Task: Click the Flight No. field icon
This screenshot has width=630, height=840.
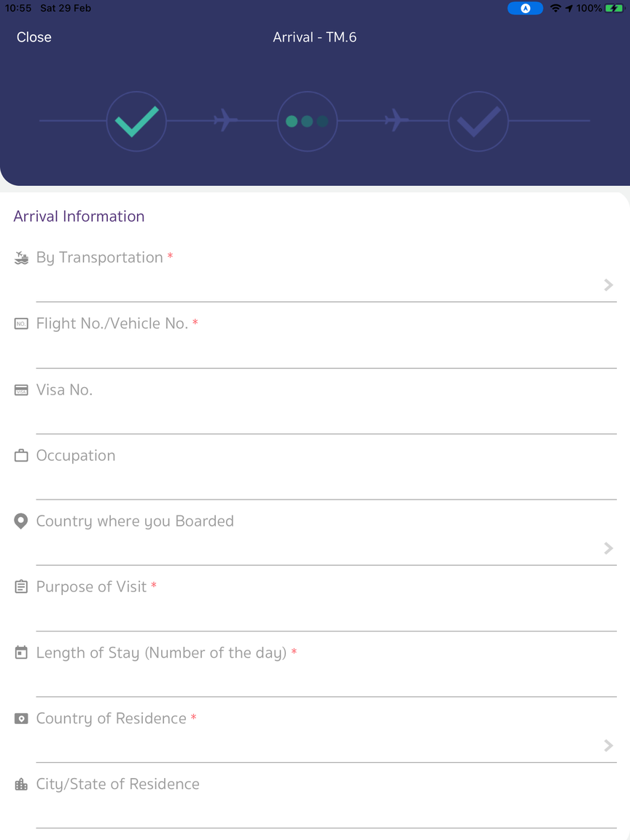Action: (x=21, y=324)
